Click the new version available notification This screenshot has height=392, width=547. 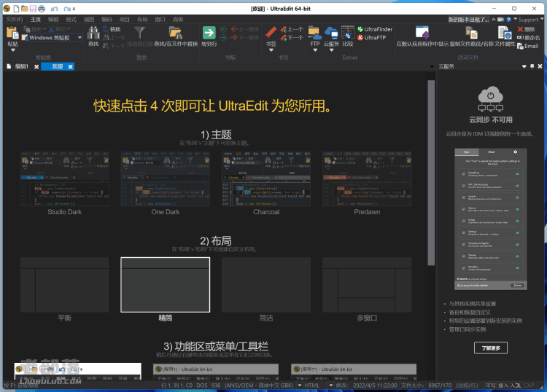click(469, 20)
